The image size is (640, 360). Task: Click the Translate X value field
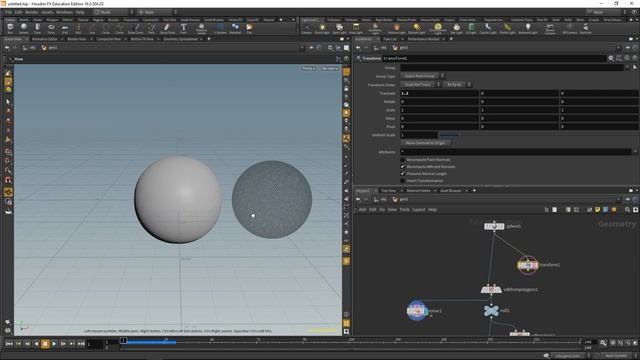pyautogui.click(x=439, y=93)
